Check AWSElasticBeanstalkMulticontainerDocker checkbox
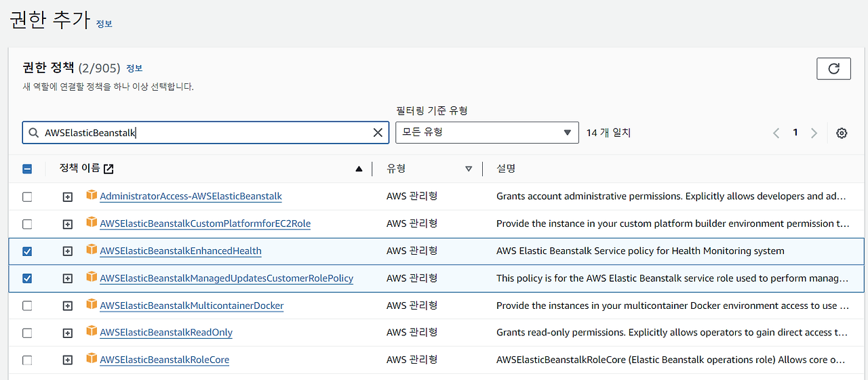Screen dimensions: 868x380 pyautogui.click(x=27, y=305)
